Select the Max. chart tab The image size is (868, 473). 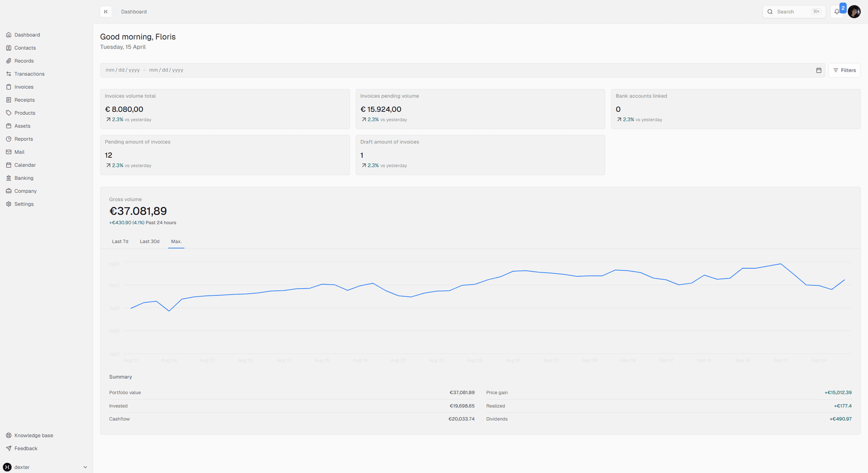(x=176, y=242)
